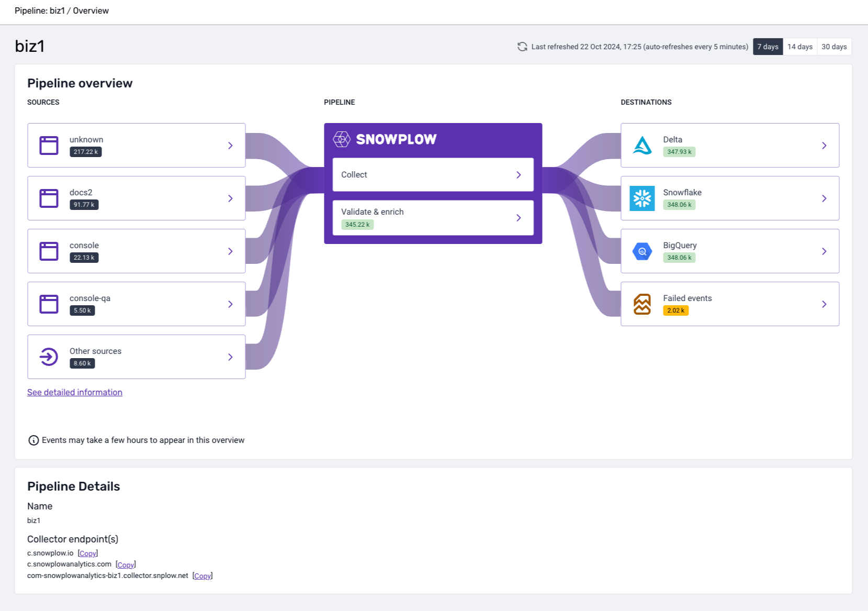Viewport: 868px width, 611px height.
Task: Click the Snowplow hexagon logo icon
Action: click(x=342, y=139)
